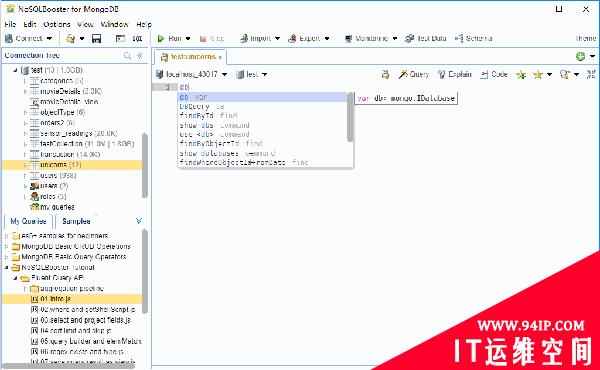This screenshot has width=600, height=370.
Task: Click the favorites star icon
Action: point(538,75)
